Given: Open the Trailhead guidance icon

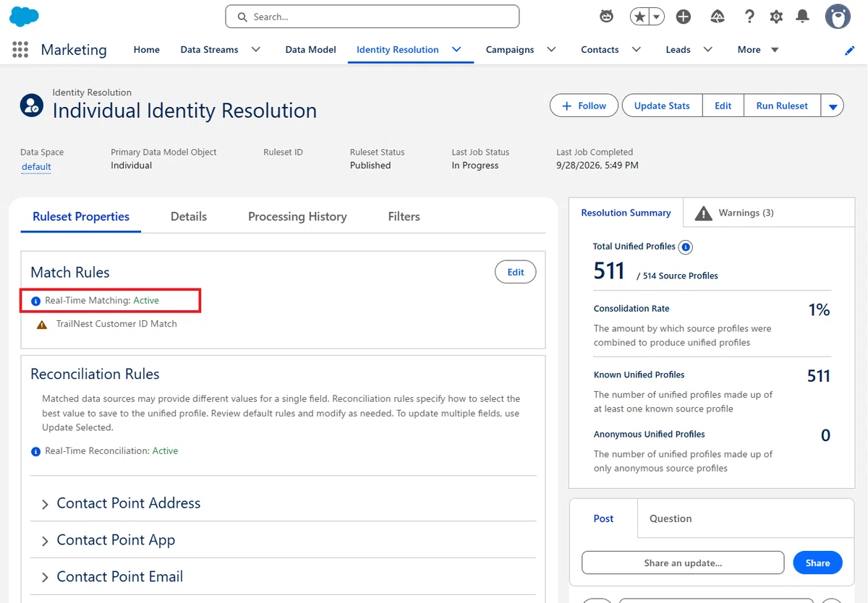Looking at the screenshot, I should (718, 17).
